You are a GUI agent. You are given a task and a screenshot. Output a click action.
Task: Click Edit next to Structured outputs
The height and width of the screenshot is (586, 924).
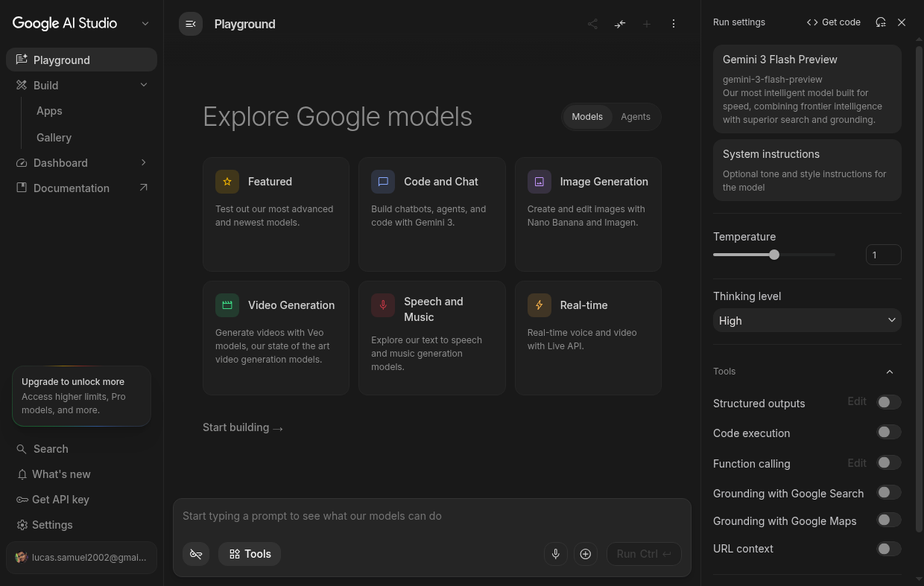click(x=857, y=401)
